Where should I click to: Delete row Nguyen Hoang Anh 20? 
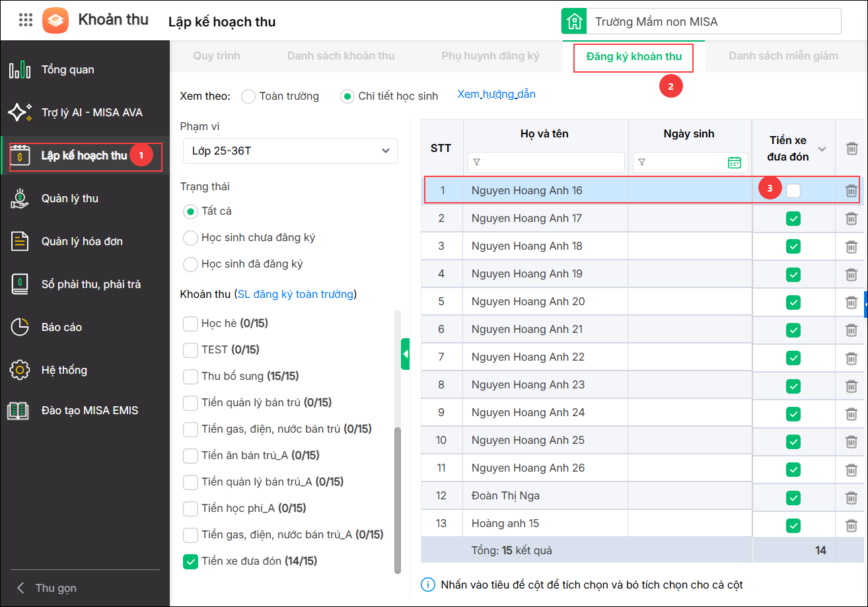[x=851, y=302]
